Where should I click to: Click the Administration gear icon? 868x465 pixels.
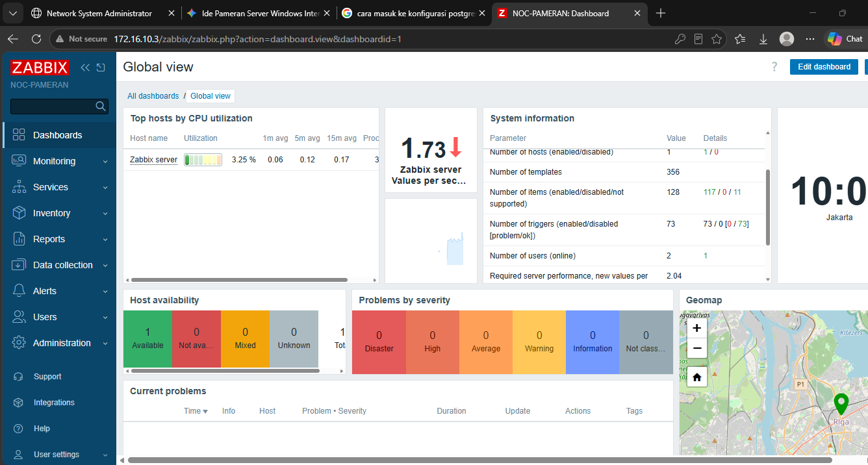coord(19,343)
